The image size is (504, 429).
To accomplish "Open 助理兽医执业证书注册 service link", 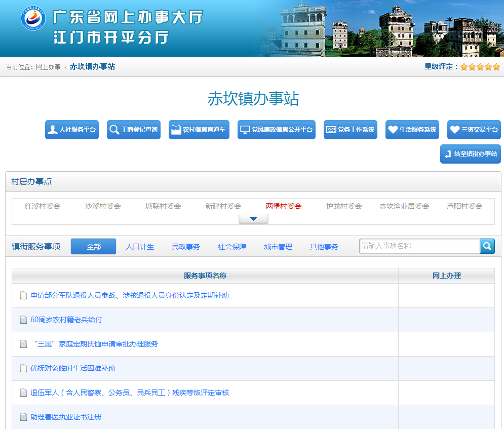I will tap(66, 417).
